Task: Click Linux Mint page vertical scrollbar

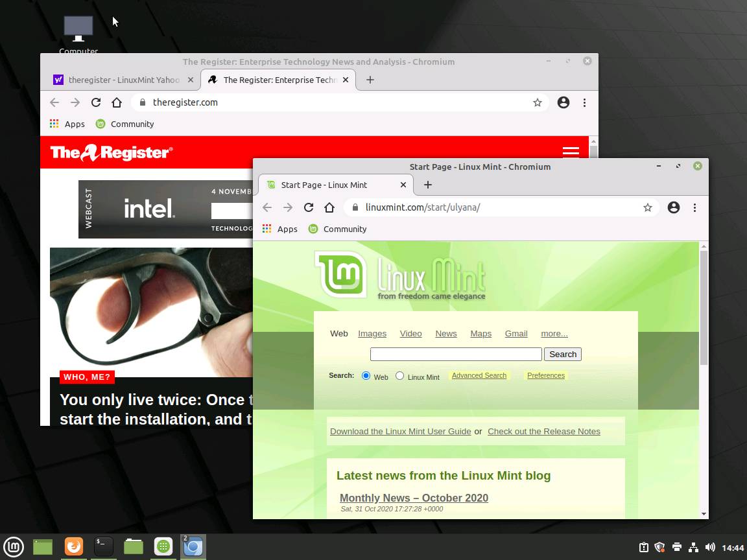Action: [704, 309]
